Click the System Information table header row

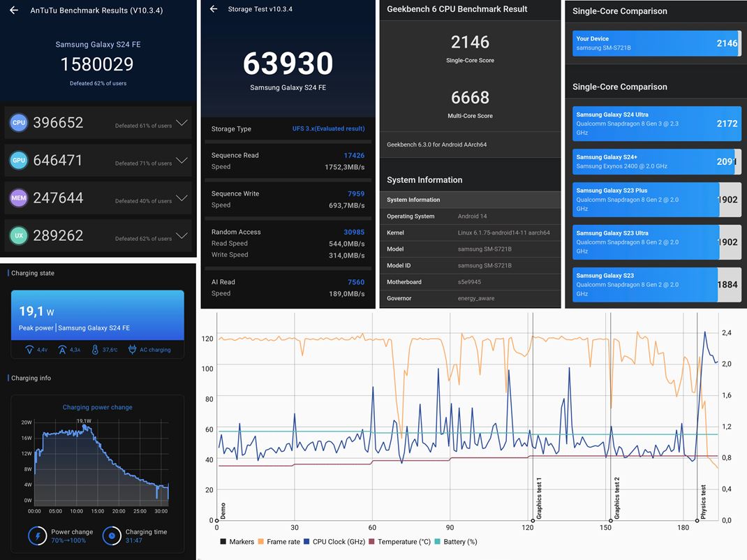(471, 200)
